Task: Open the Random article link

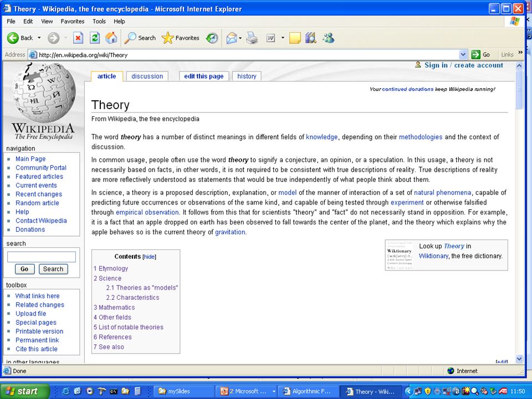Action: 37,203
